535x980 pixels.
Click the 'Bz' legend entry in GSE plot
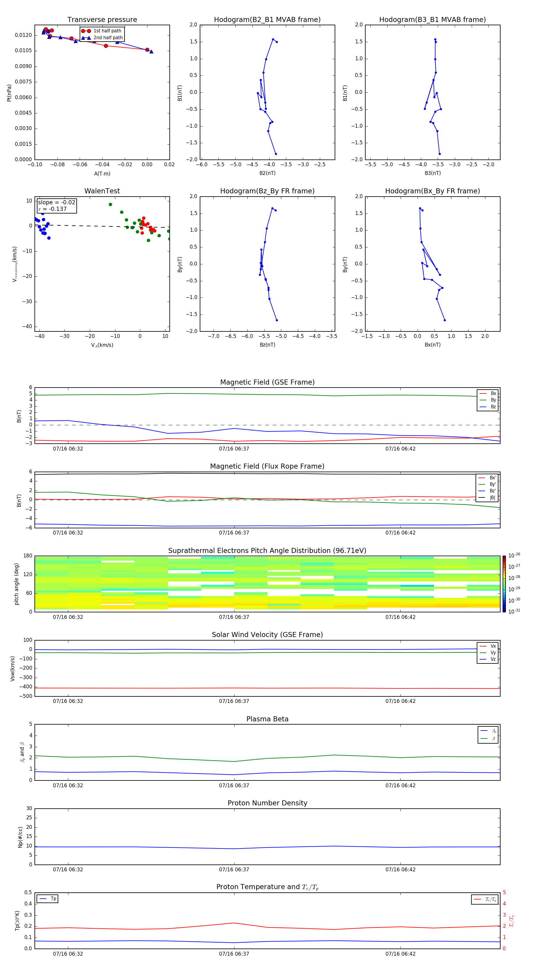488,407
